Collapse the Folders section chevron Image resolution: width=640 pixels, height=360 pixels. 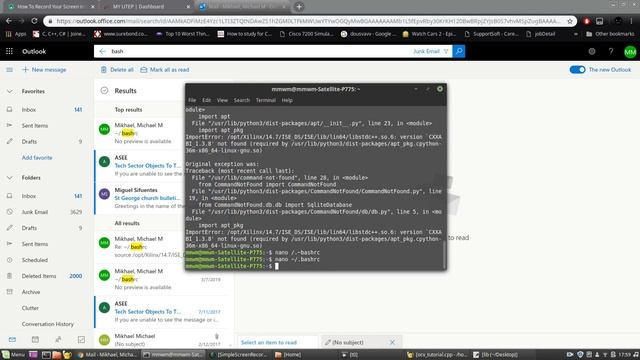pyautogui.click(x=10, y=178)
